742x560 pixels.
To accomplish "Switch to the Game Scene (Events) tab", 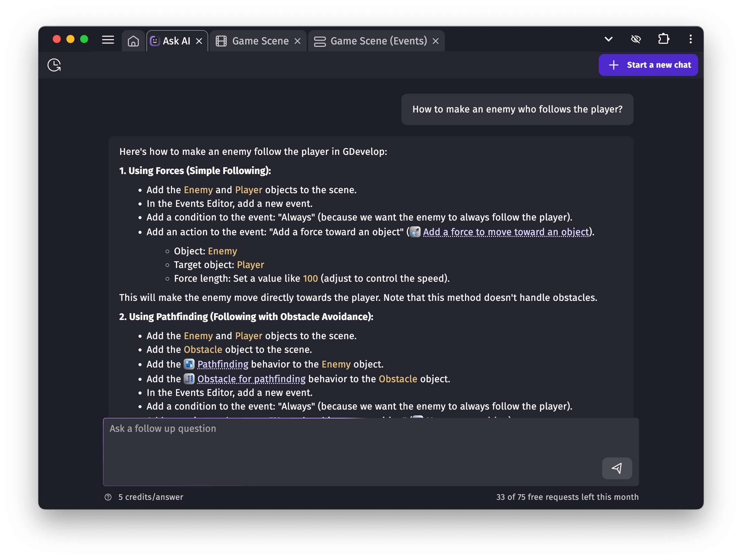I will (x=378, y=41).
